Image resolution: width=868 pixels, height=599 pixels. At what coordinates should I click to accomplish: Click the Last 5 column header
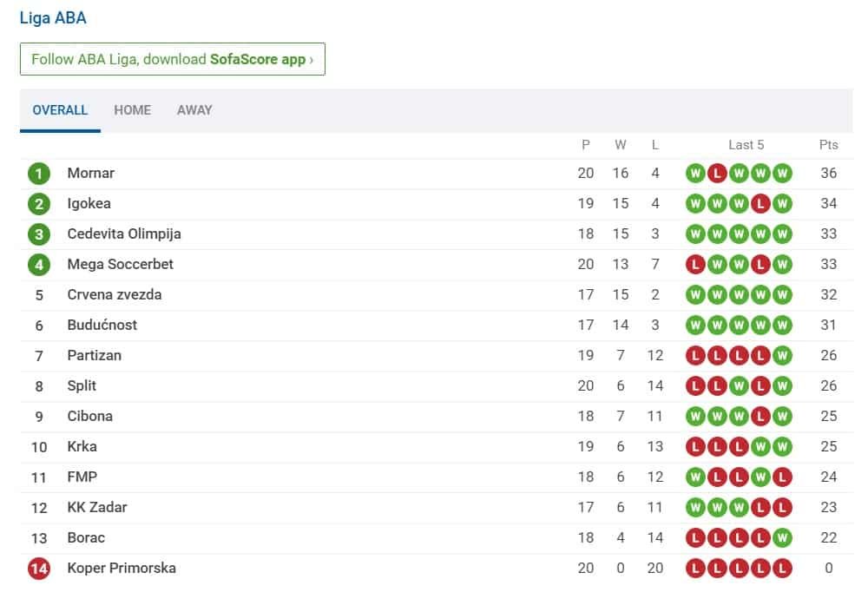(x=746, y=145)
